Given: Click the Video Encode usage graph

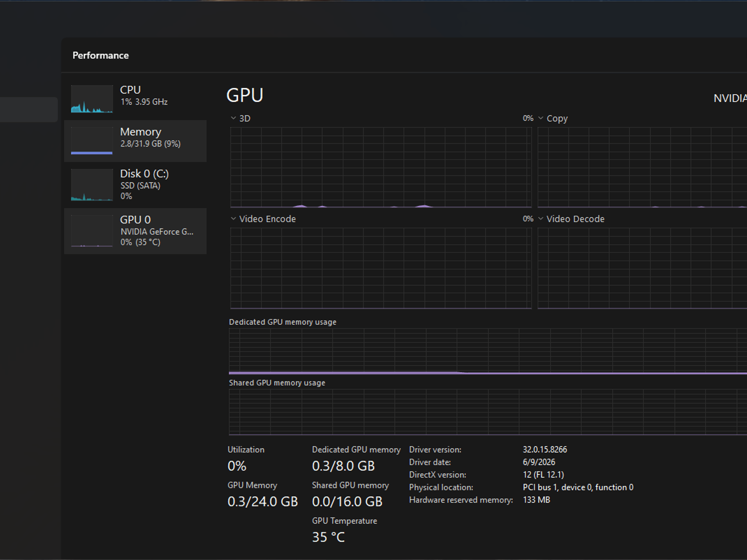Looking at the screenshot, I should (381, 268).
